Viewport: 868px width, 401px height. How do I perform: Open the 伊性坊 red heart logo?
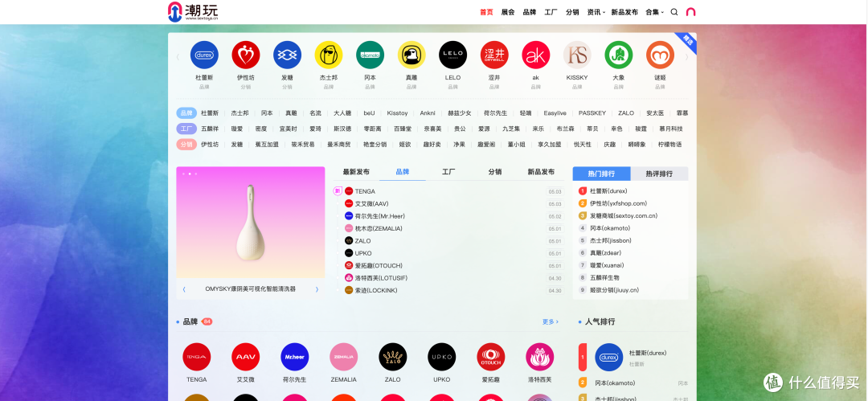tap(246, 55)
